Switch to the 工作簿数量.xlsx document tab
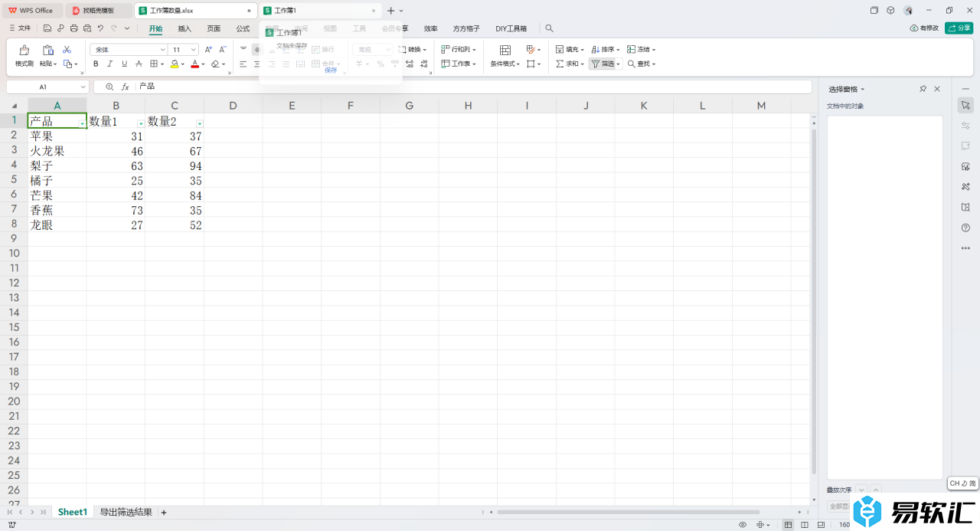980x531 pixels. [x=196, y=11]
